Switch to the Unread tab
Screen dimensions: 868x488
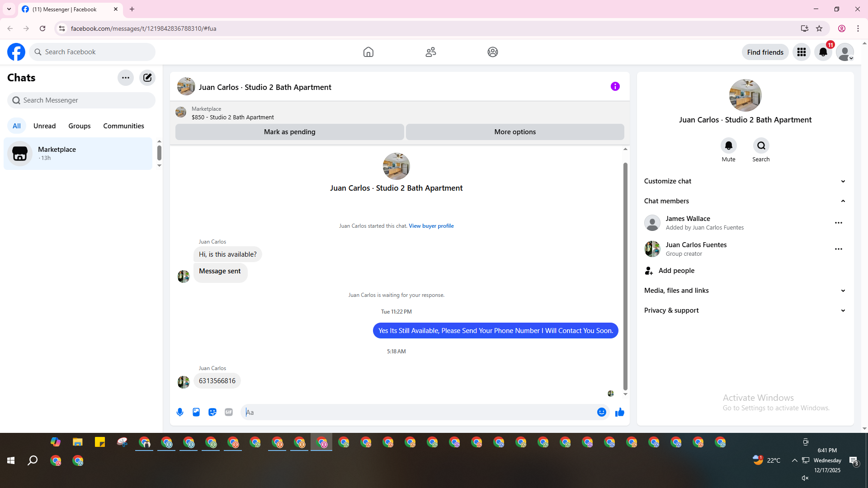click(x=44, y=126)
